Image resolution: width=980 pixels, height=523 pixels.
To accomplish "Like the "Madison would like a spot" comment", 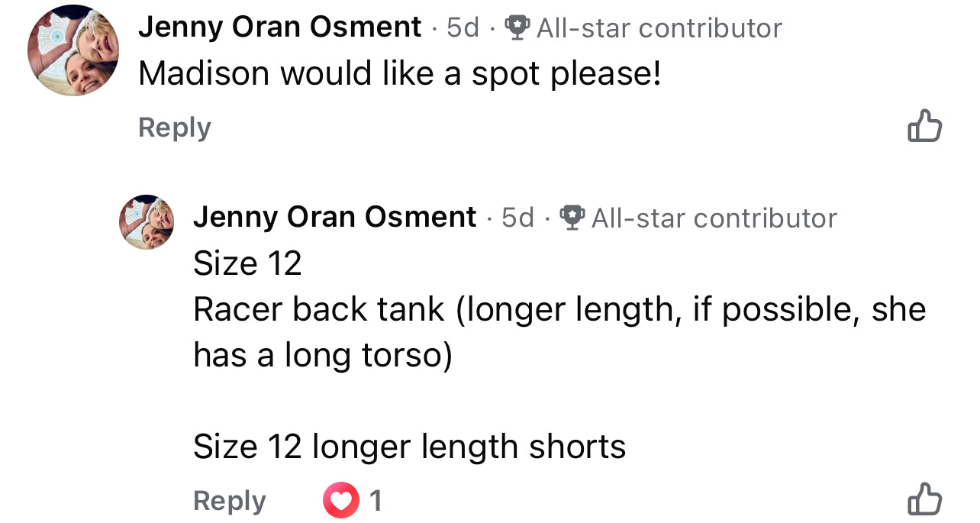I will (x=924, y=127).
